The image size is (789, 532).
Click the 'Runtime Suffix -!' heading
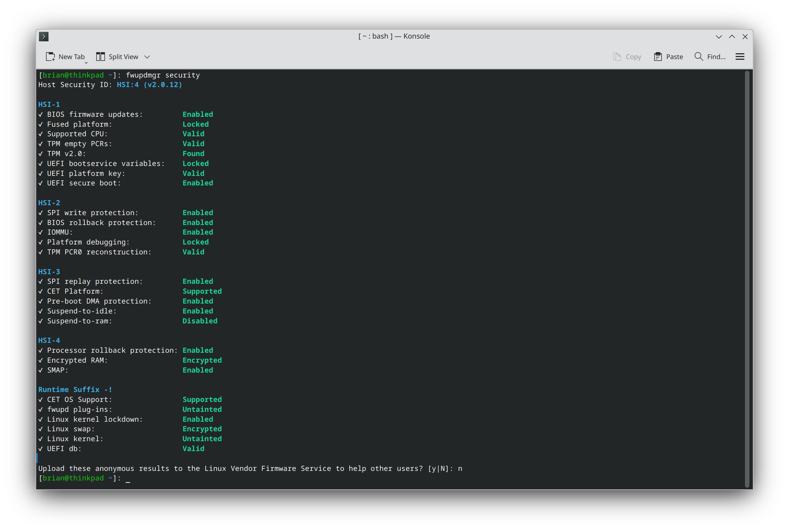pyautogui.click(x=75, y=390)
